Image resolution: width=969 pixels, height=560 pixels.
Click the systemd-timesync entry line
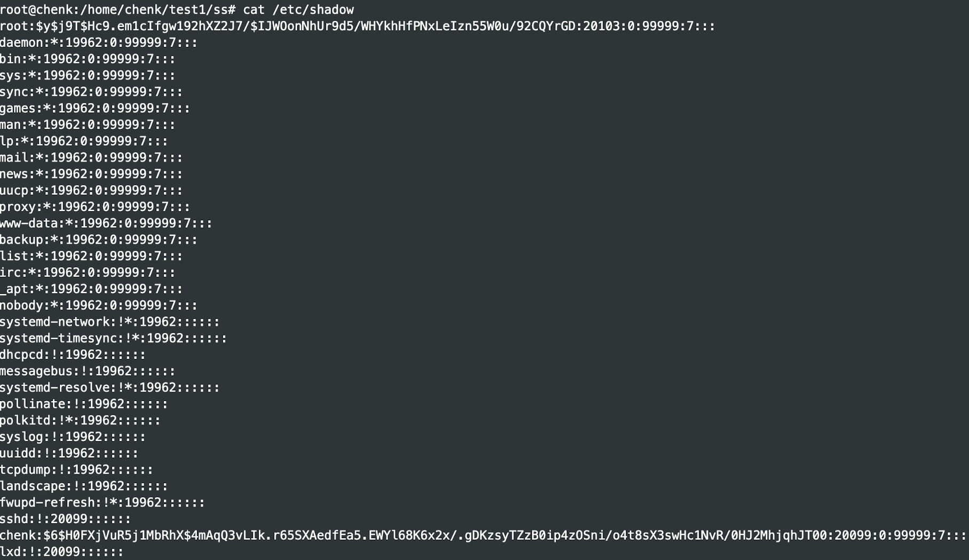[x=114, y=338]
